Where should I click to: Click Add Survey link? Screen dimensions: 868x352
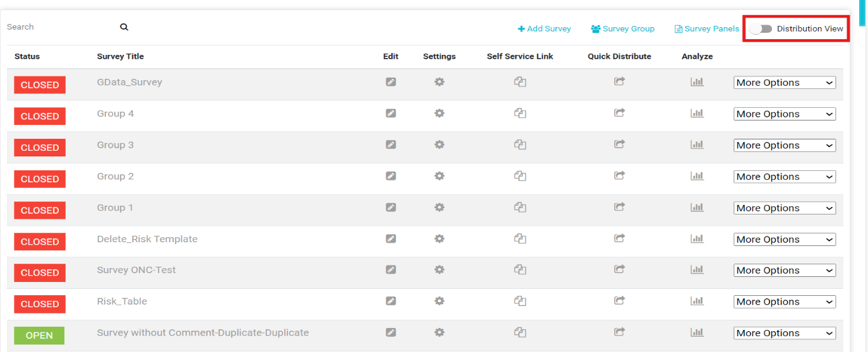click(544, 29)
